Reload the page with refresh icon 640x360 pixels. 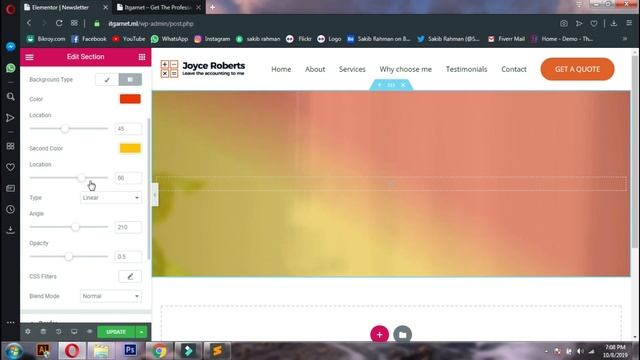coord(59,23)
